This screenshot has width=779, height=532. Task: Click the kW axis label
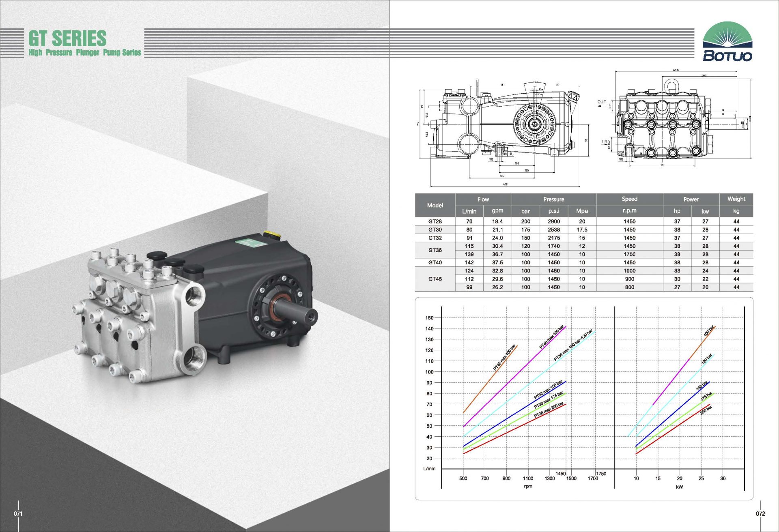[679, 487]
